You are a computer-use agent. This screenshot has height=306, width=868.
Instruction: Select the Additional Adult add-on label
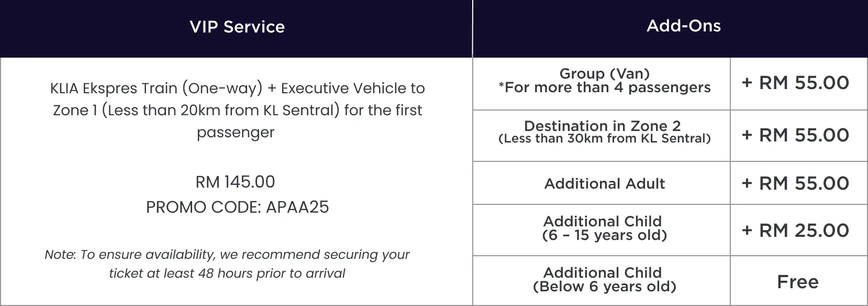604,183
